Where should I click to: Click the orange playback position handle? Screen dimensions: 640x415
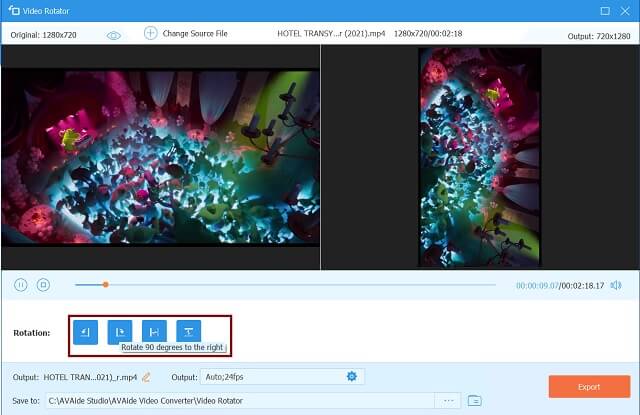(x=106, y=284)
